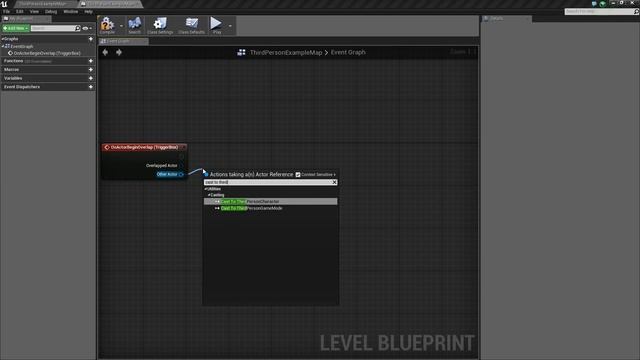Screen dimensions: 640x360
Task: Open the File menu
Action: [x=7, y=11]
